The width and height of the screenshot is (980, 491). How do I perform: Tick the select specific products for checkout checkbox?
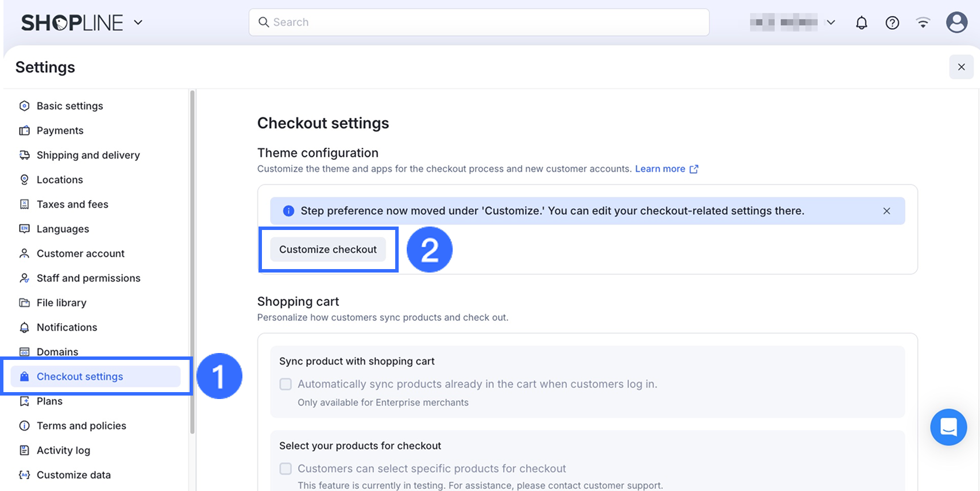285,469
